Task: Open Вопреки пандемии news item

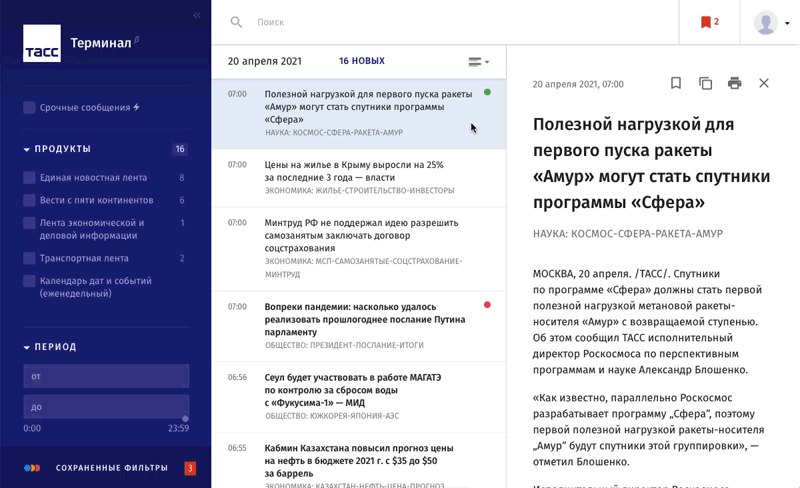Action: (x=359, y=326)
